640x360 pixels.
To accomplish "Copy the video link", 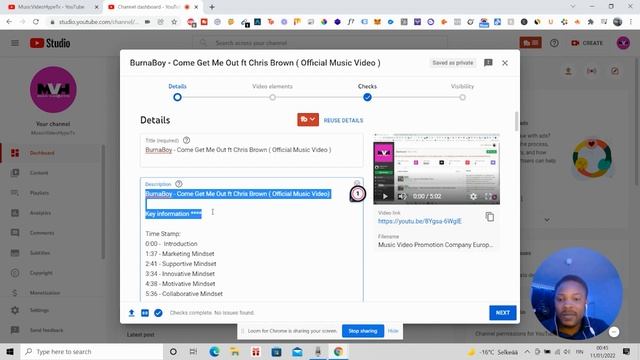I will tap(490, 217).
